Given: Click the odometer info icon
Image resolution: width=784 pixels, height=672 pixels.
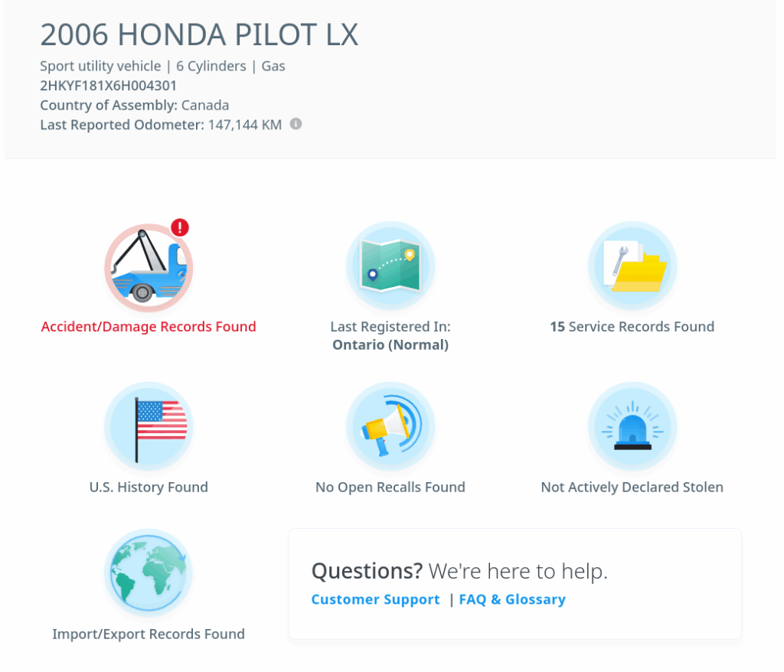Looking at the screenshot, I should [x=296, y=124].
